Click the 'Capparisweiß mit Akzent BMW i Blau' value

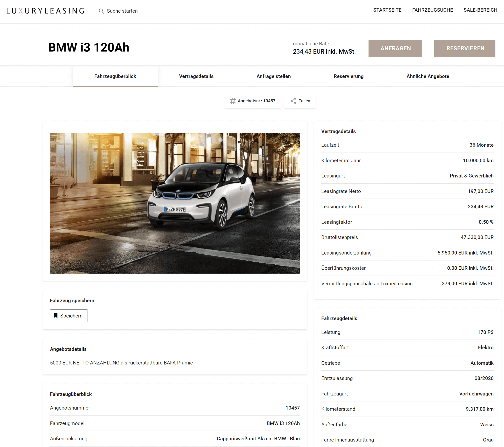click(x=258, y=439)
